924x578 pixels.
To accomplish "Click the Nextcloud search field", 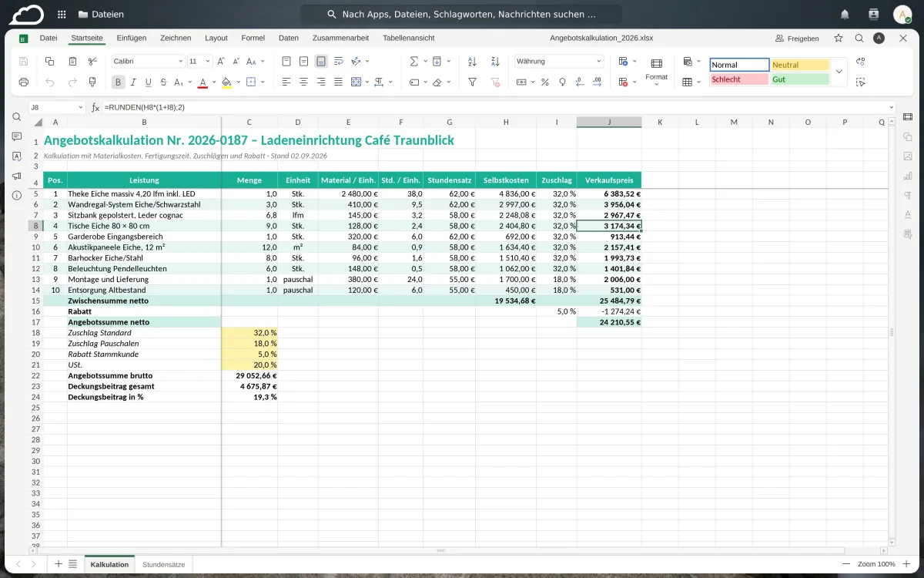I will [461, 14].
